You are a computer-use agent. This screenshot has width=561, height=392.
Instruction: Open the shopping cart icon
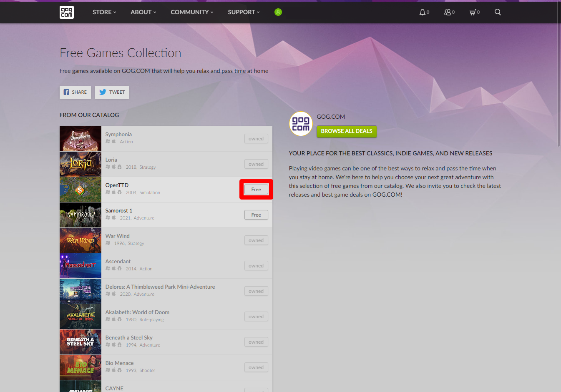[473, 12]
